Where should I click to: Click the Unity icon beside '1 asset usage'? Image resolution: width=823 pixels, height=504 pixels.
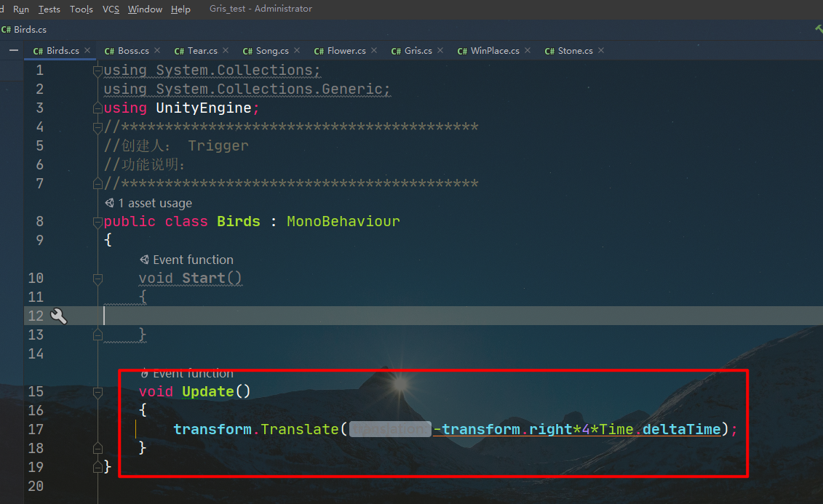click(x=109, y=203)
